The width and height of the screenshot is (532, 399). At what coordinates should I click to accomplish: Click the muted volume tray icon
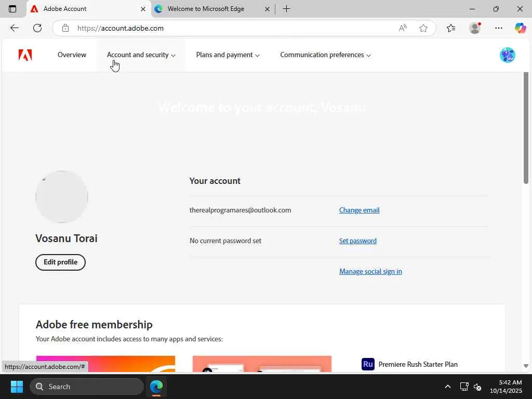(478, 387)
